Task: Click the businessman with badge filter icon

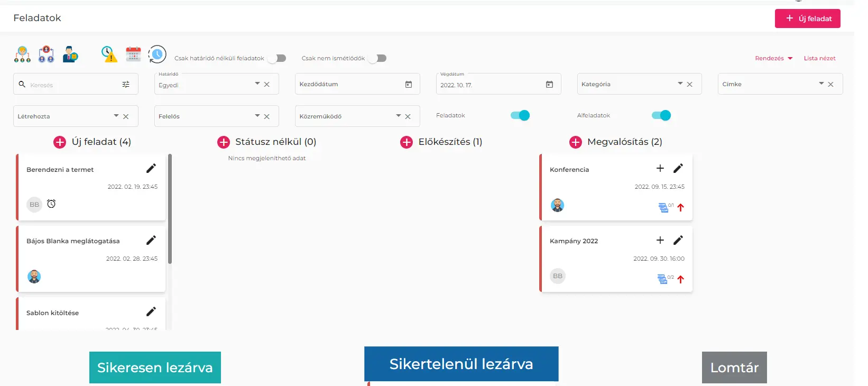Action: (x=70, y=54)
